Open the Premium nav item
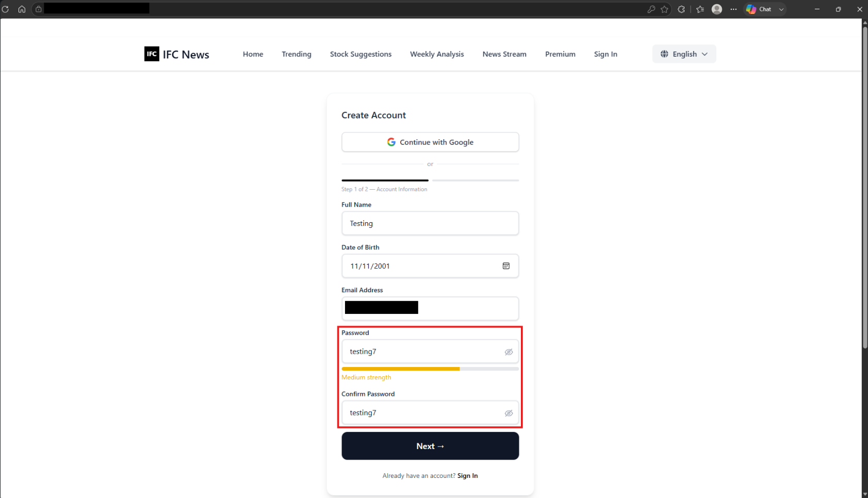Screen dimensions: 868x498 coord(560,54)
